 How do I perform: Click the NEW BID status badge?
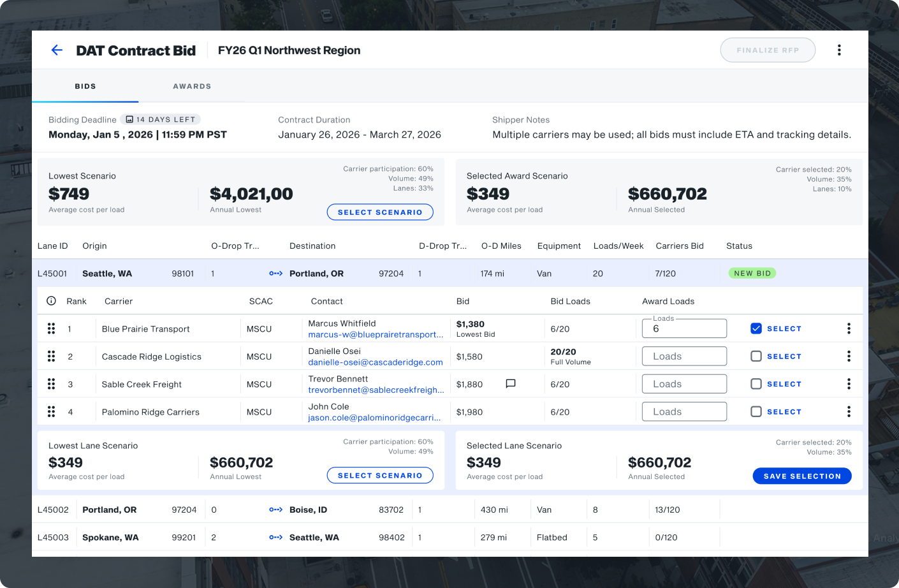point(752,274)
